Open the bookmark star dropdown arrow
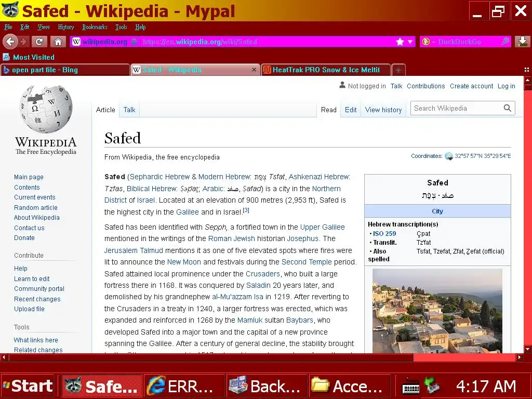 coord(410,42)
